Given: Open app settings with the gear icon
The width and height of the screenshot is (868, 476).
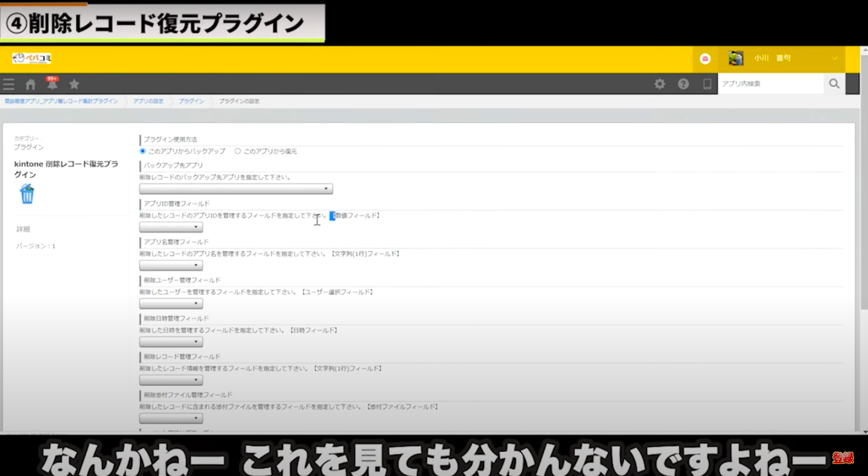Looking at the screenshot, I should [x=659, y=84].
